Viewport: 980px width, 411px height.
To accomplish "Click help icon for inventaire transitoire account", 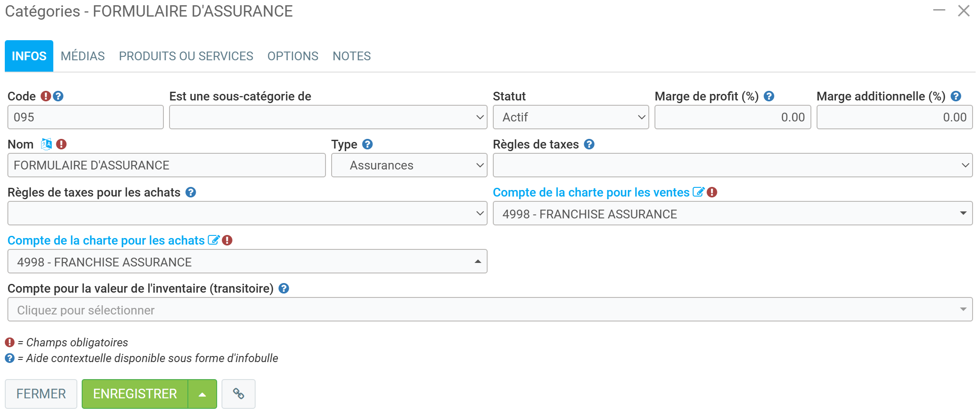I will coord(284,288).
